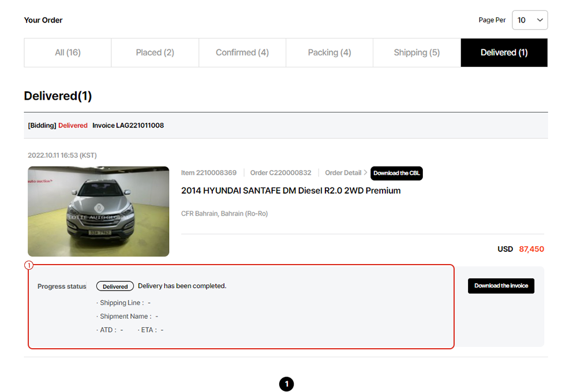
Task: Click the Delivered(1) section heading
Action: point(58,96)
